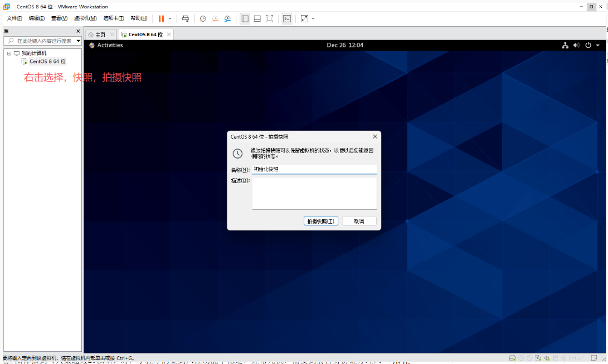
Task: Pause the virtual machine with the orange pause icon
Action: pos(161,18)
